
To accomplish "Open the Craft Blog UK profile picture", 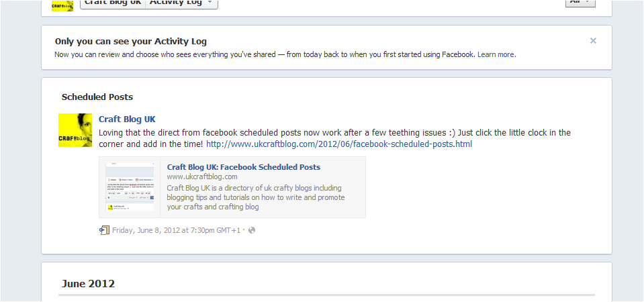I will click(75, 130).
